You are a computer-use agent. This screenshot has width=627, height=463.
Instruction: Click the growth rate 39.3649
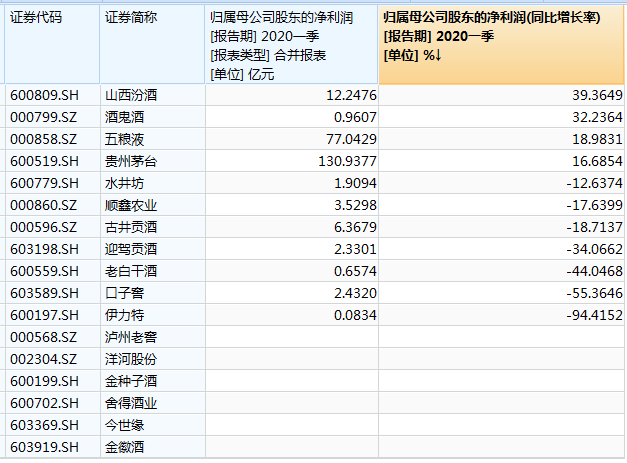coord(597,95)
